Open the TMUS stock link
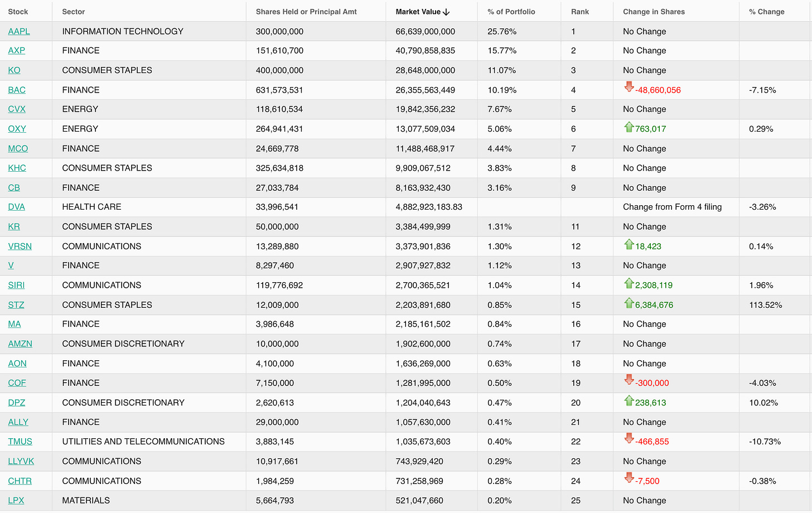The width and height of the screenshot is (812, 513). pos(20,442)
